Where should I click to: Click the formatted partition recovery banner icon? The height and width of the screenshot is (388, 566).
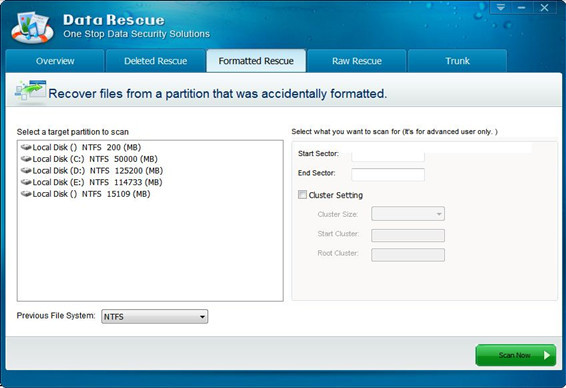(30, 91)
